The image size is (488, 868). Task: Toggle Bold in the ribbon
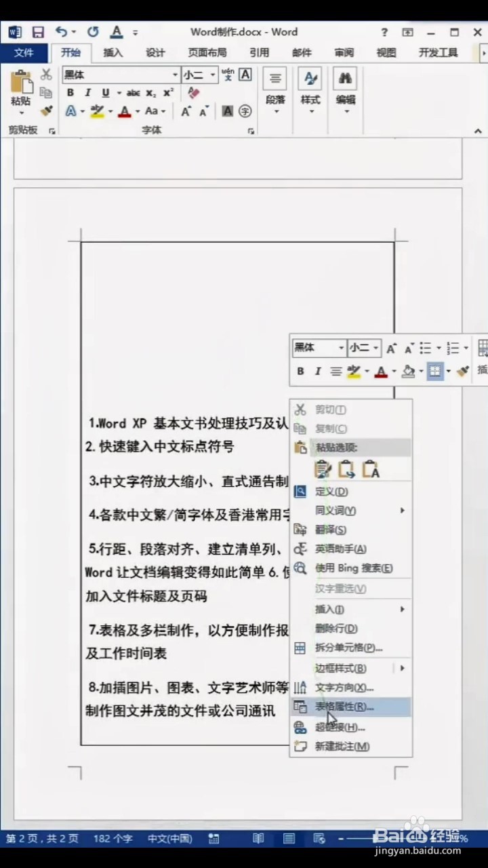(70, 93)
